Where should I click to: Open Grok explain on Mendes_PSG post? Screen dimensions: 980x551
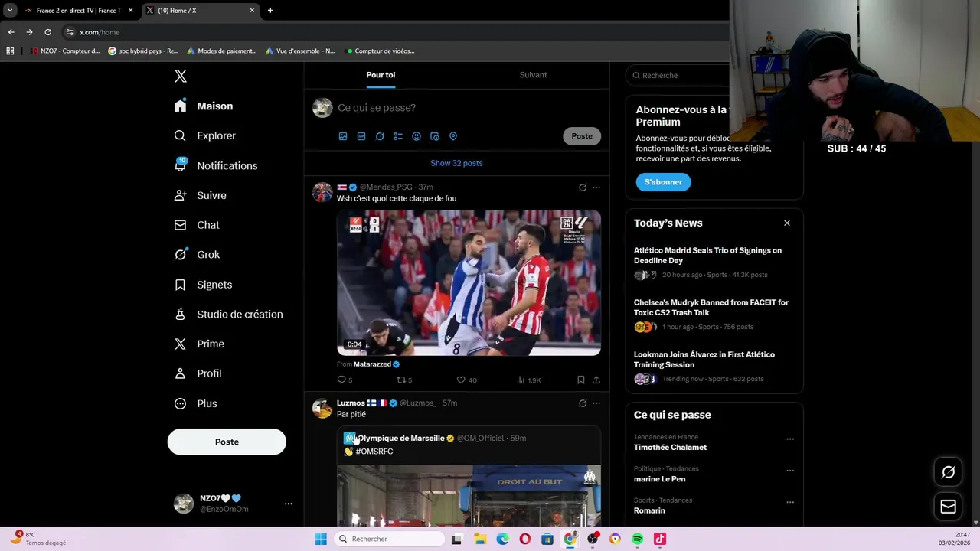[583, 187]
